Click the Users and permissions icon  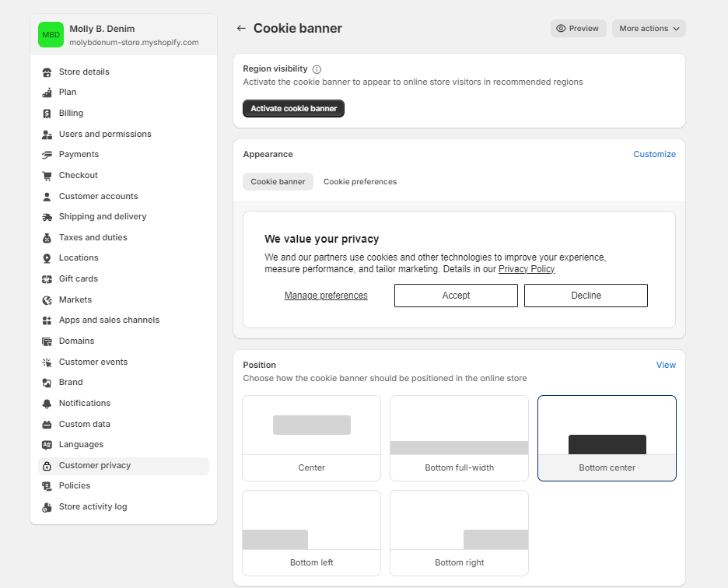tap(47, 135)
